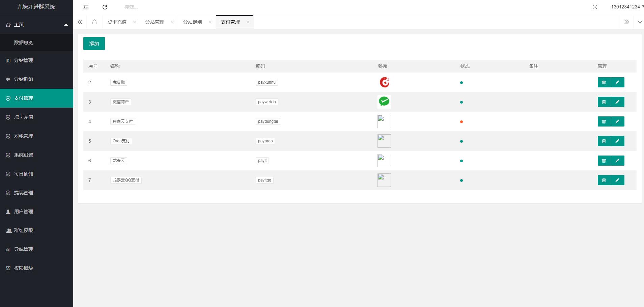Viewport: 644px width, 307px height.
Task: Expand the tab options dropdown arrow
Action: tap(640, 22)
